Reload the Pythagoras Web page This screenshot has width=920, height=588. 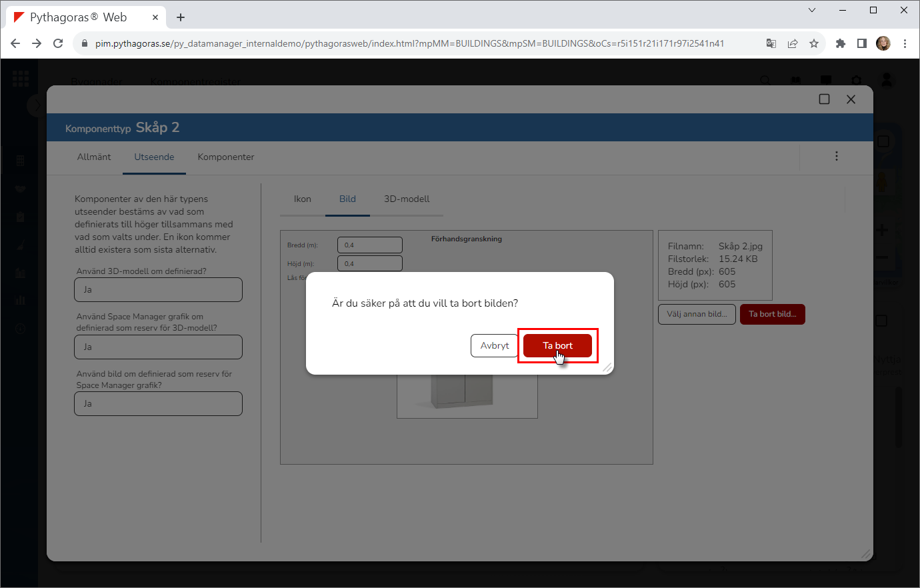[58, 43]
